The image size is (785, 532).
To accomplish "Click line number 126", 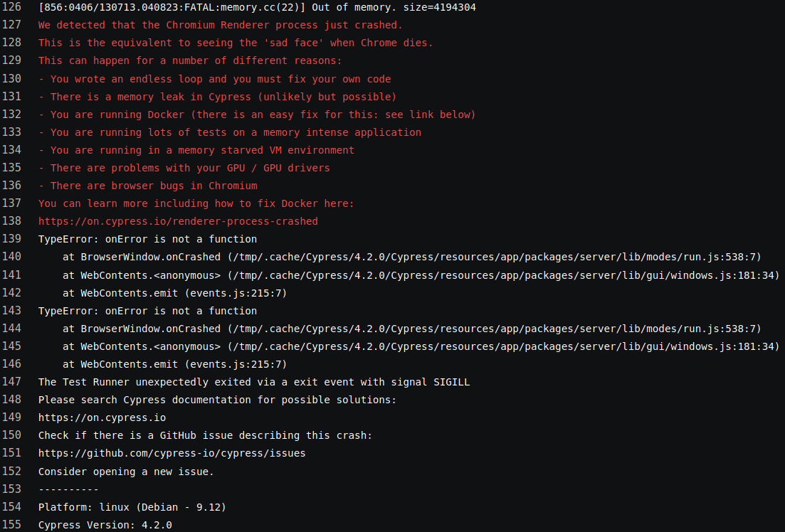I will click(x=11, y=7).
